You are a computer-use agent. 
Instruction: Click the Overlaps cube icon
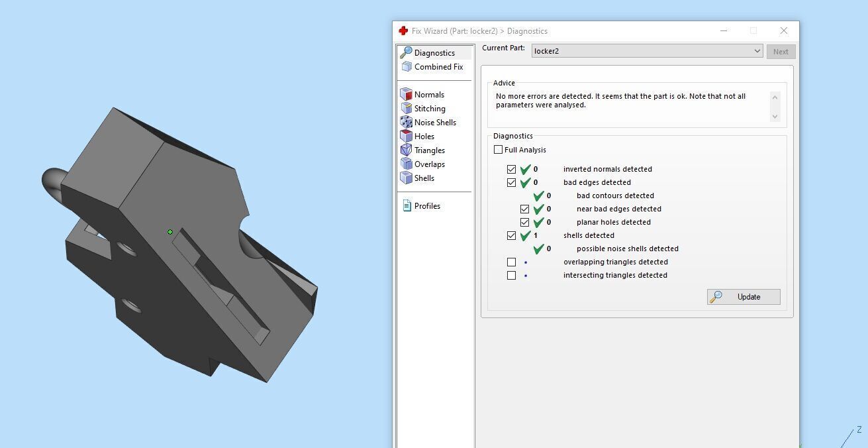[x=406, y=164]
